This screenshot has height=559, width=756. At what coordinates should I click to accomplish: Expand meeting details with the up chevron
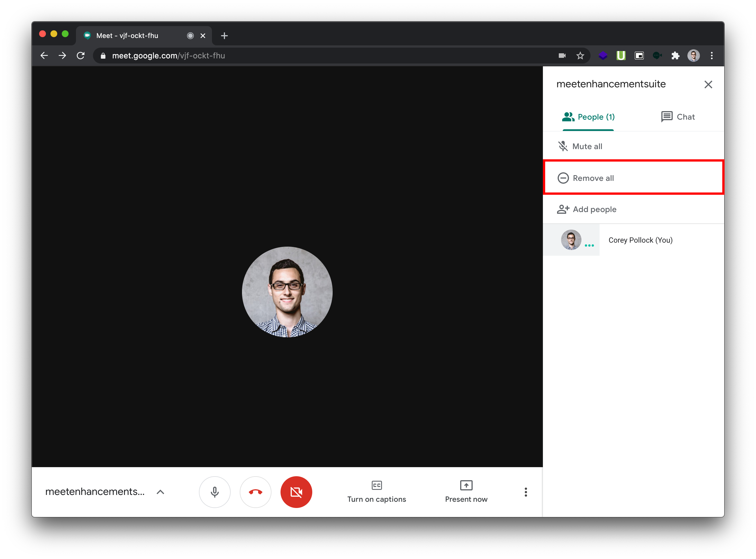(x=160, y=492)
